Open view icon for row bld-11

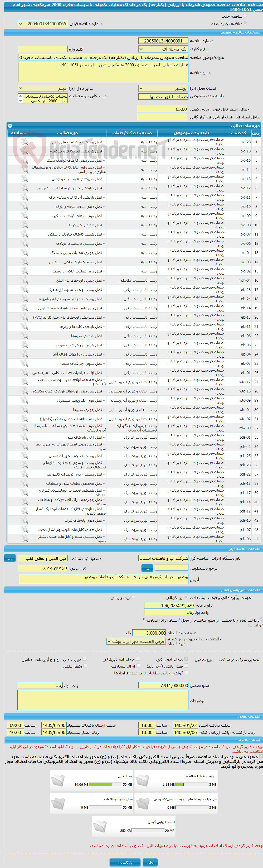pos(24,197)
